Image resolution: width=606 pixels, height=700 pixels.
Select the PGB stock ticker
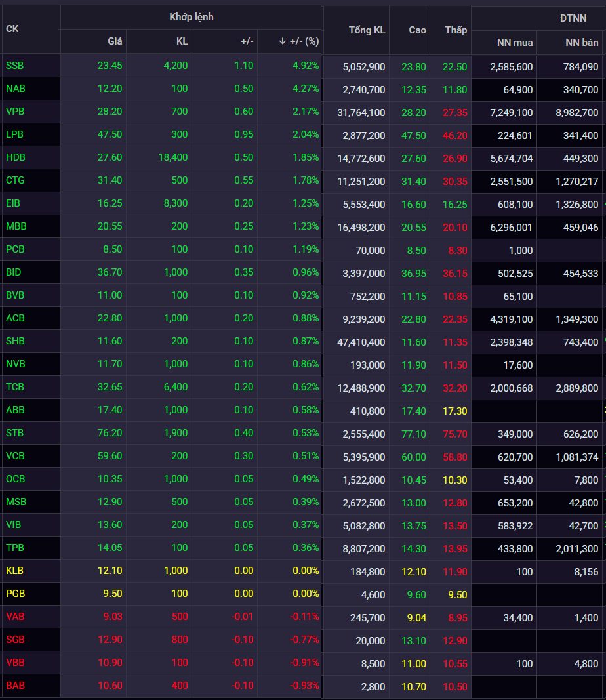click(x=16, y=594)
